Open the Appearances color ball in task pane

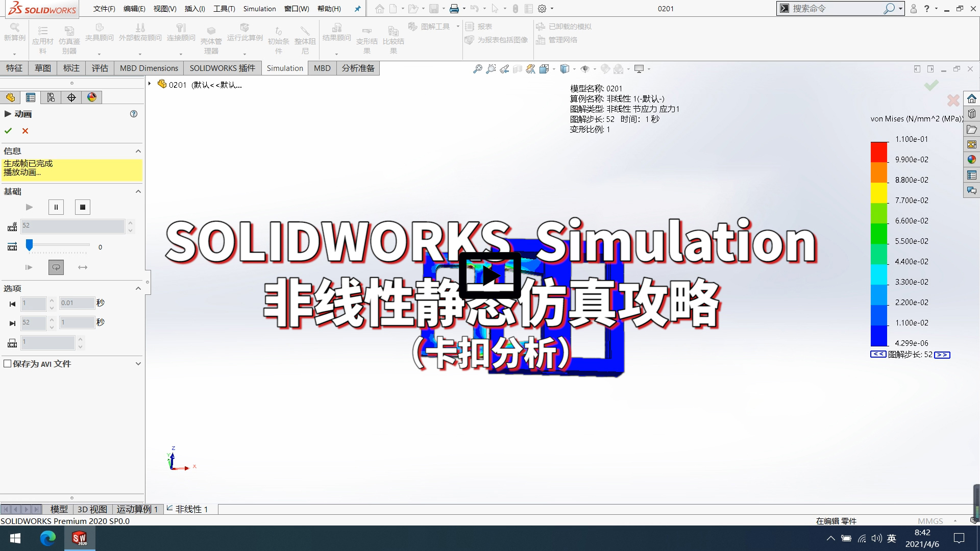coord(971,160)
